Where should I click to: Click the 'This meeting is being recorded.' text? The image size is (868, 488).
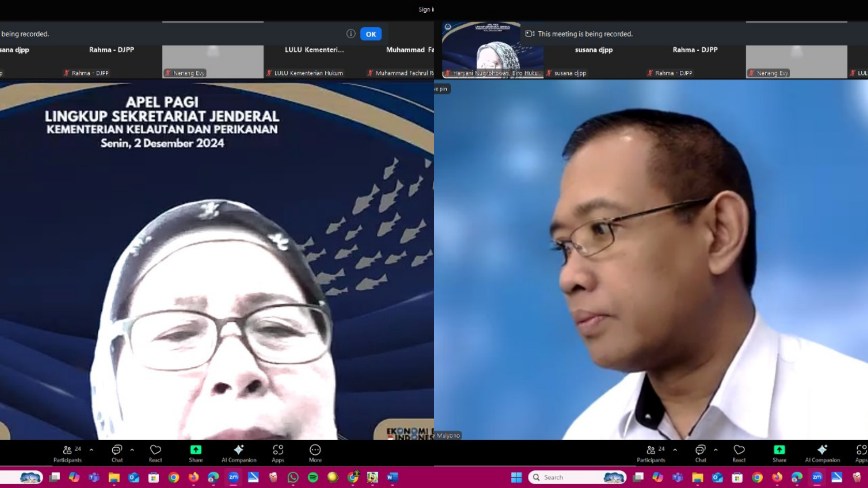[x=585, y=34]
